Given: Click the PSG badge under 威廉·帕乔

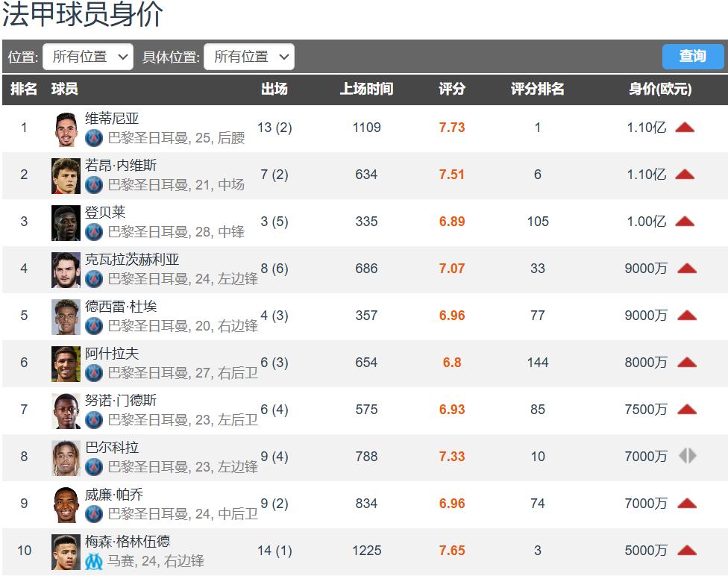Looking at the screenshot, I should click(94, 514).
